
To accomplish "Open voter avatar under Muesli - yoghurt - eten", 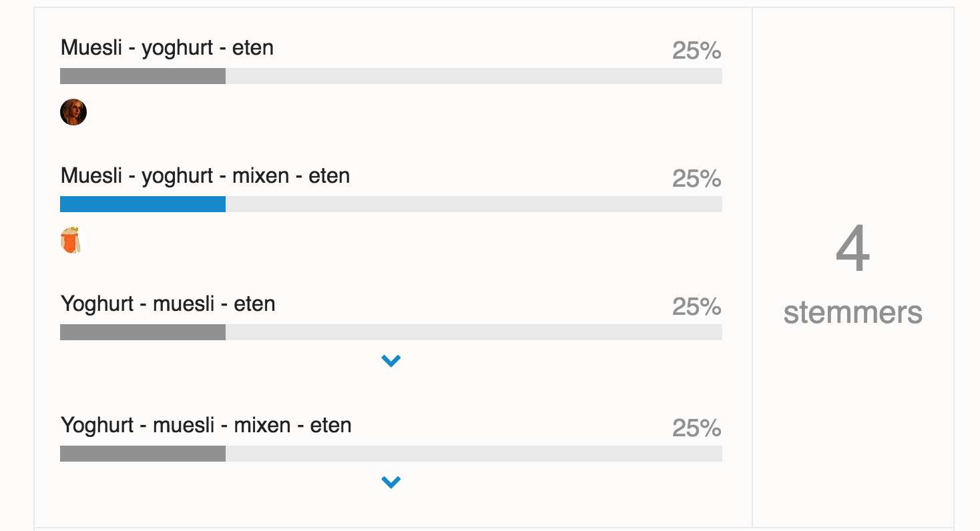I will 73,112.
